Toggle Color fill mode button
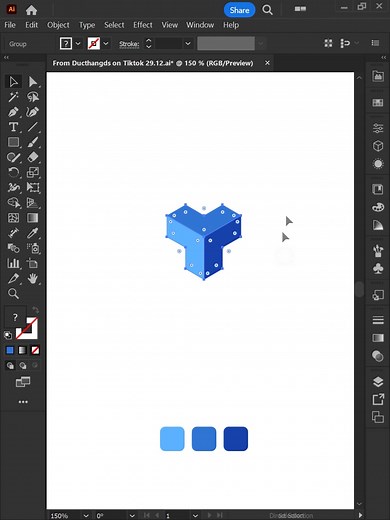This screenshot has width=390, height=520. click(x=10, y=350)
